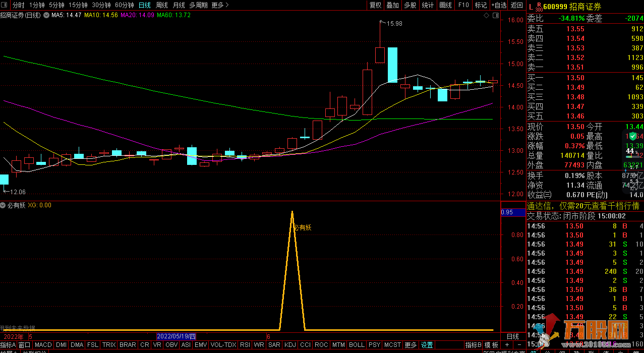Click the 日线 label below the price scale

(x=513, y=336)
